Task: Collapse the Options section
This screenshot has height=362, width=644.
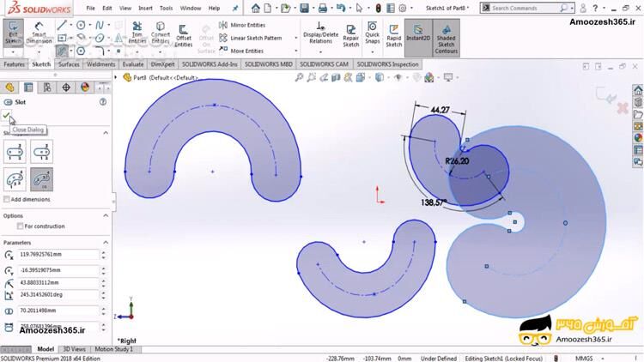Action: tap(106, 215)
